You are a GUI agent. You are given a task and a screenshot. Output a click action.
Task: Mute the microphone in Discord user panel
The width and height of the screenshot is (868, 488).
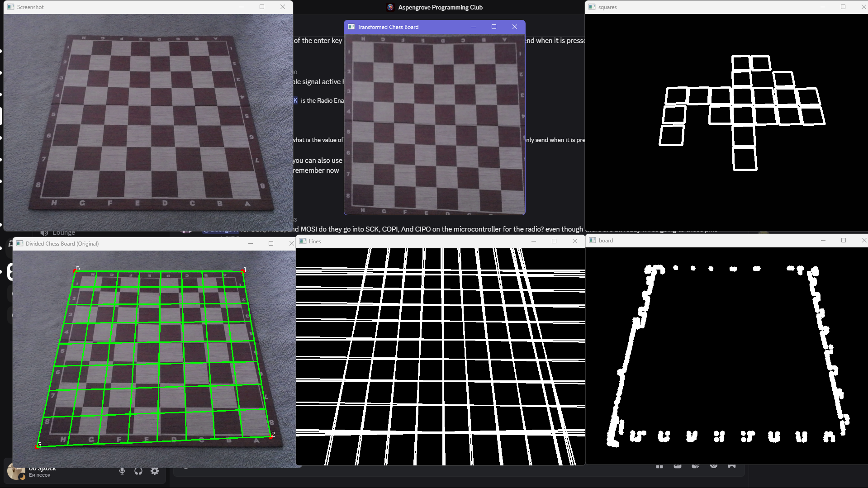122,471
